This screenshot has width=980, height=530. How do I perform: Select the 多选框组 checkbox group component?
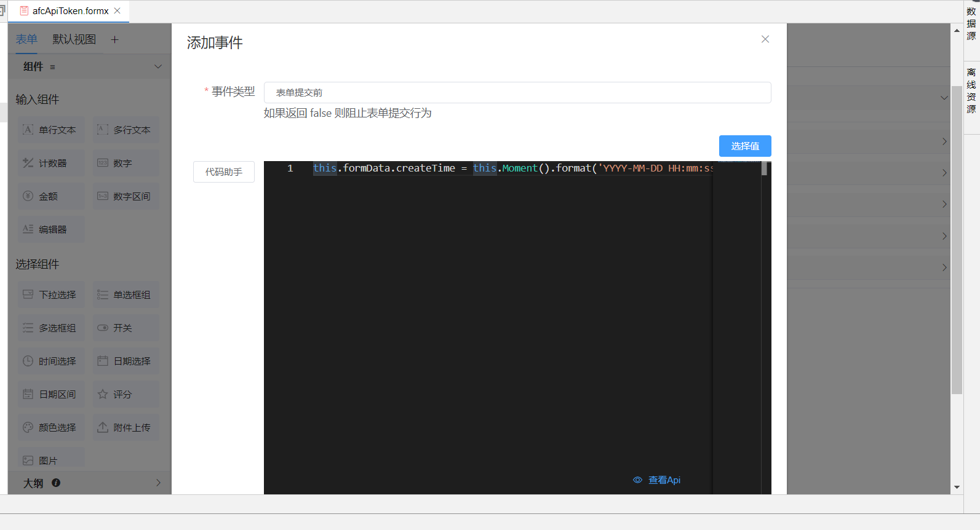pyautogui.click(x=51, y=328)
